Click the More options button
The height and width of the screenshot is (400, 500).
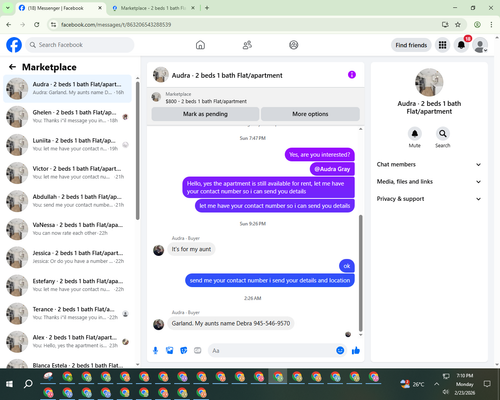coord(310,114)
